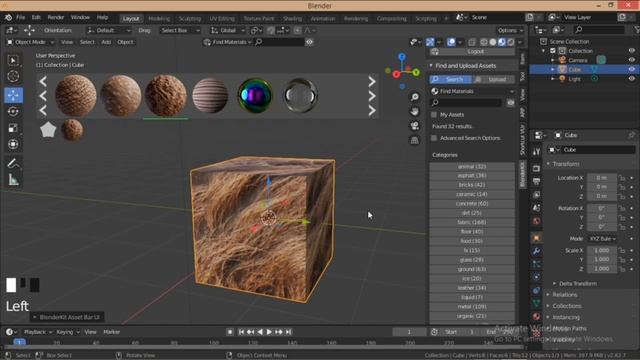Open the Physics properties tab icon

coord(536,277)
